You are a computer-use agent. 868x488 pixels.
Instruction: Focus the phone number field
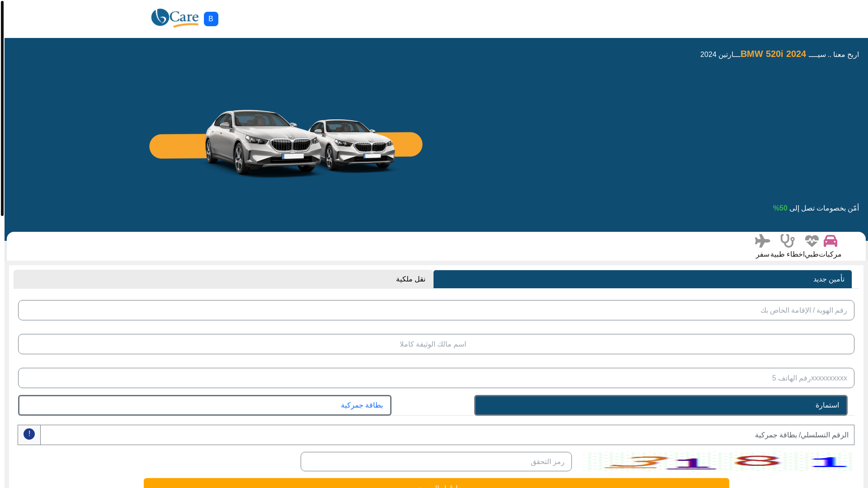tap(436, 378)
